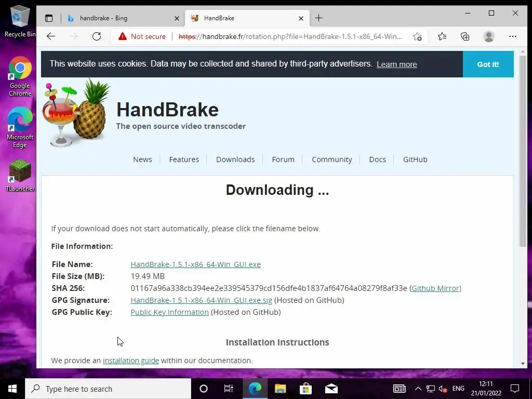
Task: Click Edge icon in the taskbar
Action: 255,389
